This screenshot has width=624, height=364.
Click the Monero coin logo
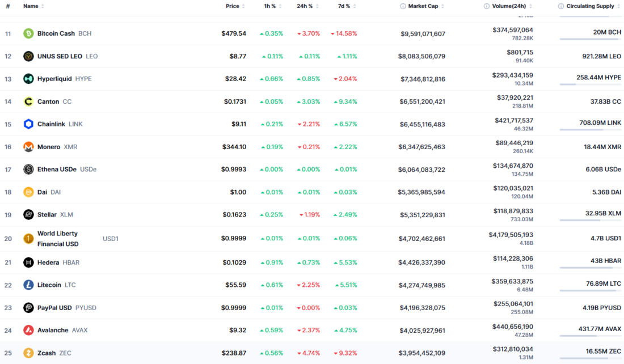tap(28, 147)
